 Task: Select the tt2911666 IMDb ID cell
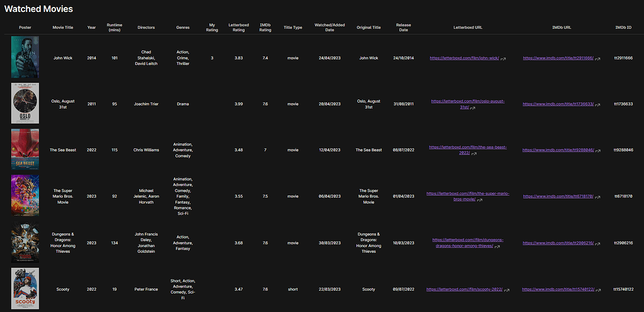tap(623, 58)
